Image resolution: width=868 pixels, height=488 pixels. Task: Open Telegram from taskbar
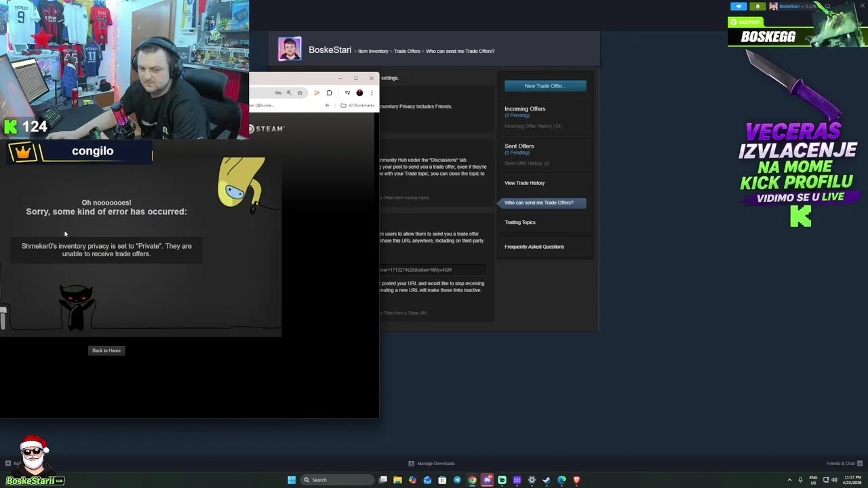tap(457, 480)
